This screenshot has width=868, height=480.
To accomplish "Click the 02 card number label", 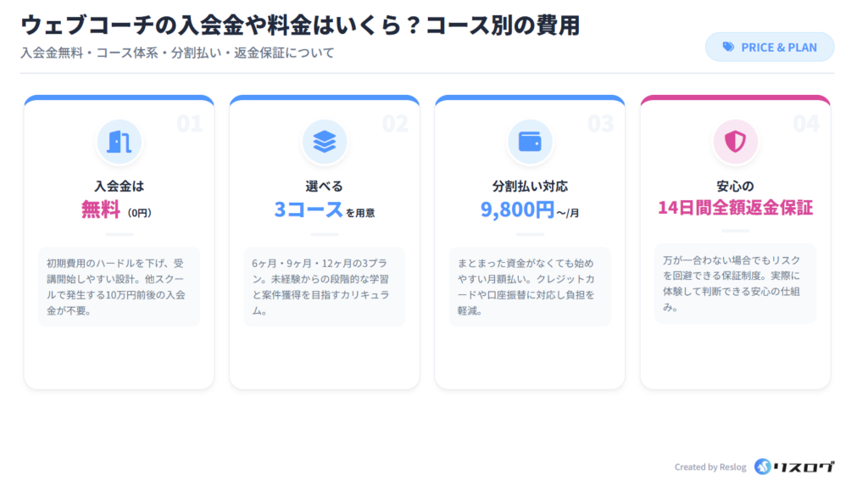I will pos(395,124).
